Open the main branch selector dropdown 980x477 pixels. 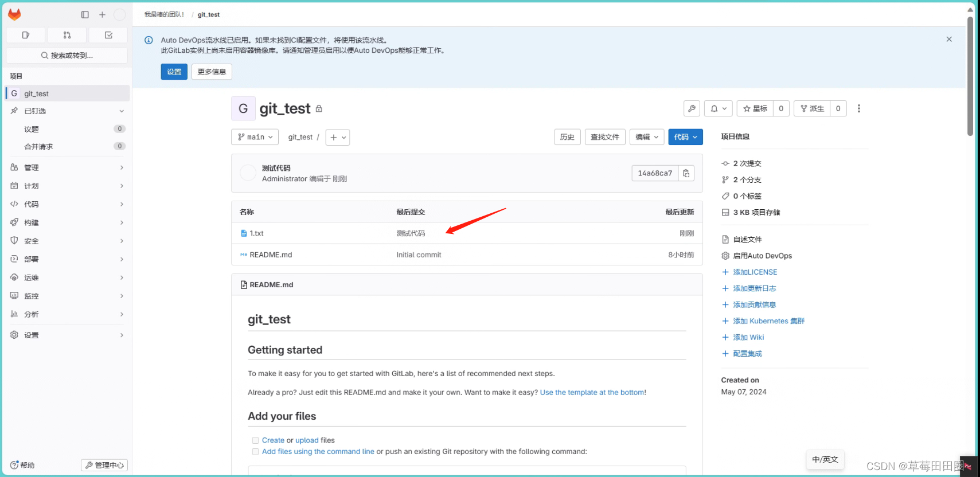pyautogui.click(x=255, y=137)
